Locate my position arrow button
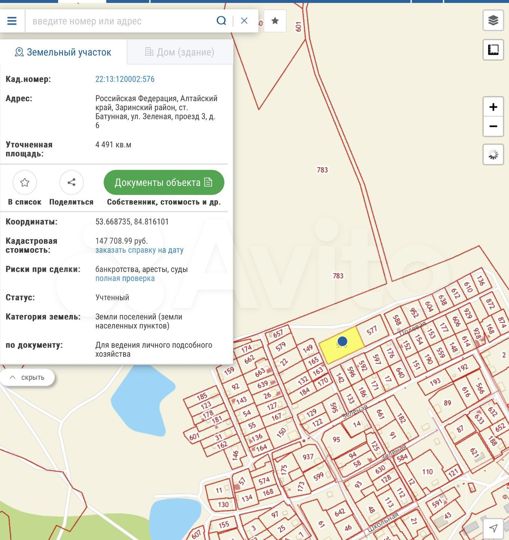Viewport: 509px width, 540px height. coord(493,528)
